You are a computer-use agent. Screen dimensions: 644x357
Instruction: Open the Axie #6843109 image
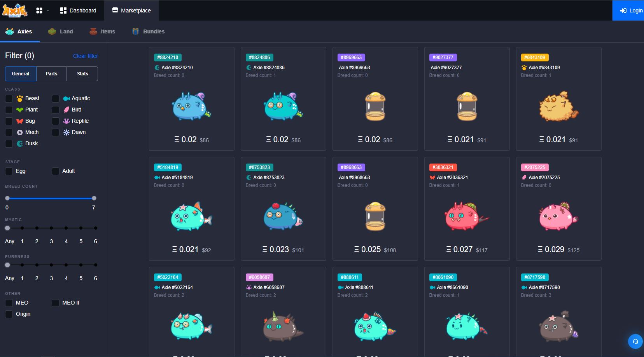pyautogui.click(x=559, y=106)
